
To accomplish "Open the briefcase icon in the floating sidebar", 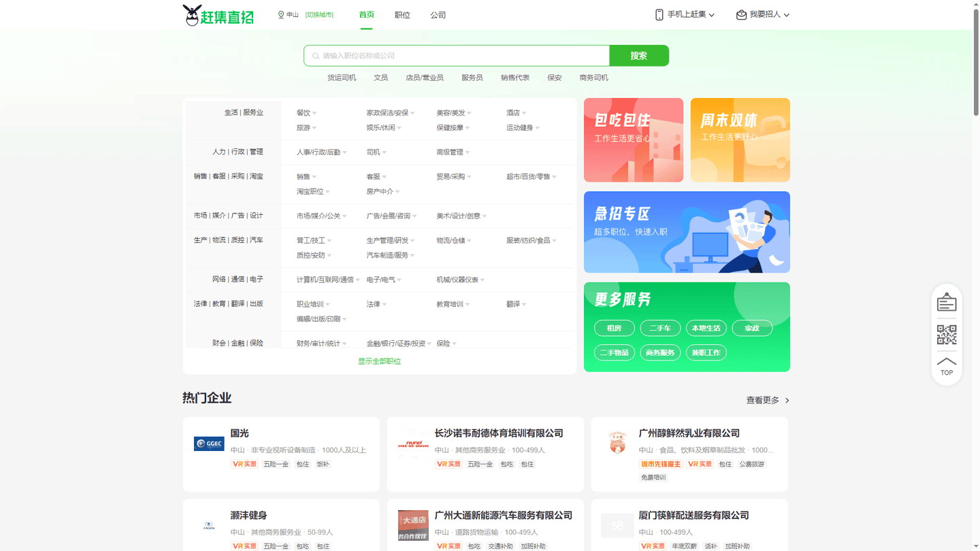I will 947,302.
